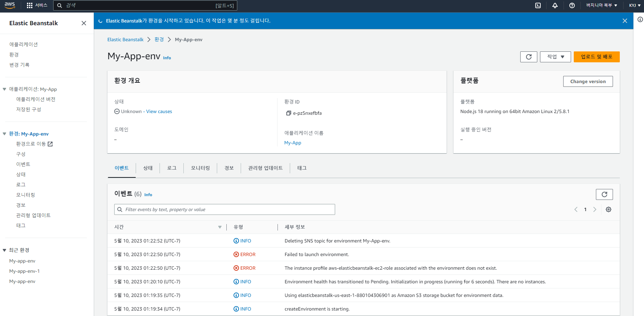Open 변경 기록 in the sidebar
The height and width of the screenshot is (316, 644).
pyautogui.click(x=19, y=65)
